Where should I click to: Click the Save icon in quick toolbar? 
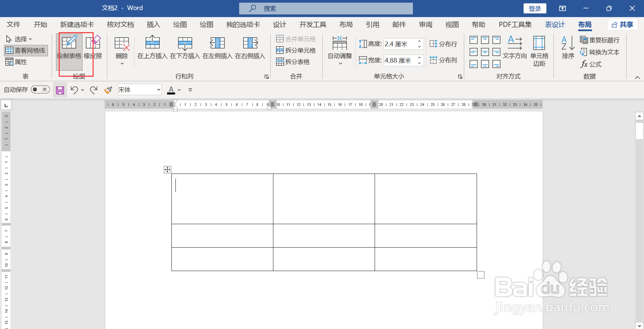pyautogui.click(x=60, y=90)
